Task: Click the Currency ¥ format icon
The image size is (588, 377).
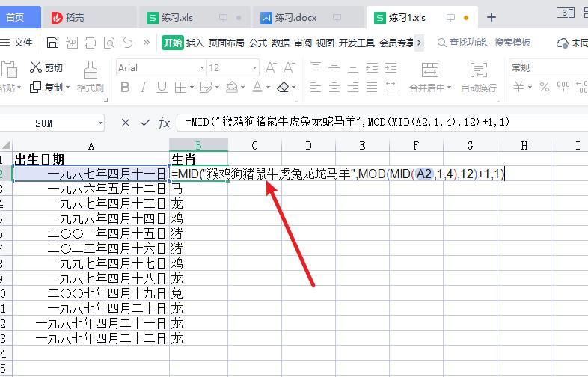Action: [518, 87]
